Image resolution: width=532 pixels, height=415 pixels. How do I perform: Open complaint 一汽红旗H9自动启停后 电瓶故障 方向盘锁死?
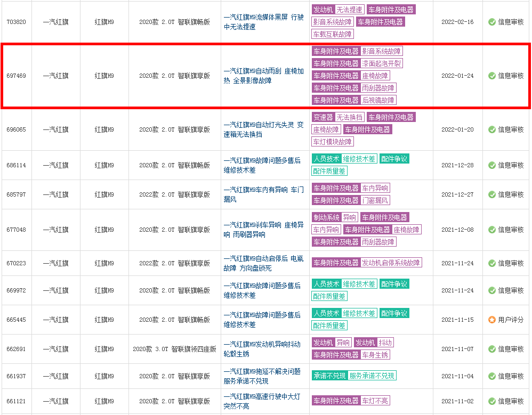coord(264,263)
